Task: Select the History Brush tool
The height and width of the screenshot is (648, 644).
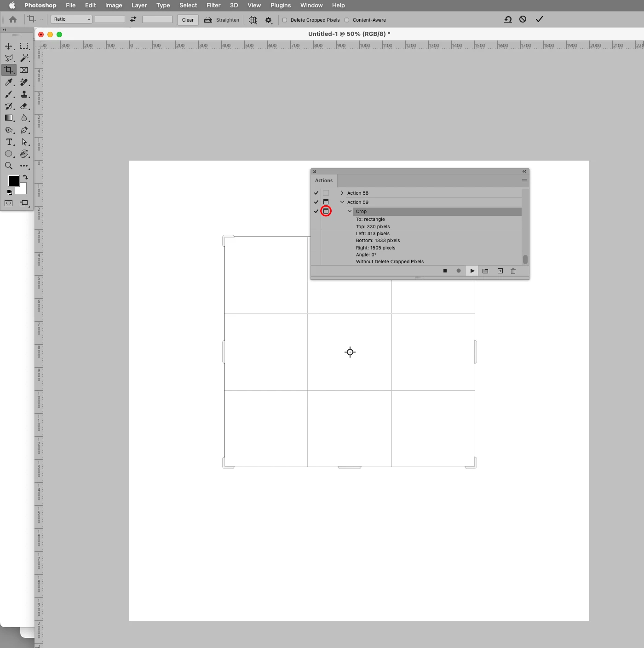Action: click(x=9, y=106)
